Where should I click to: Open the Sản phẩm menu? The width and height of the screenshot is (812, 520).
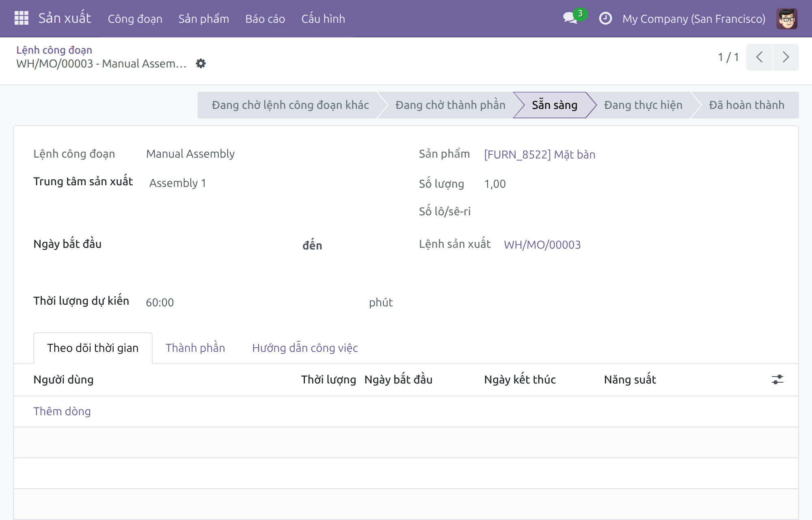[x=204, y=19]
